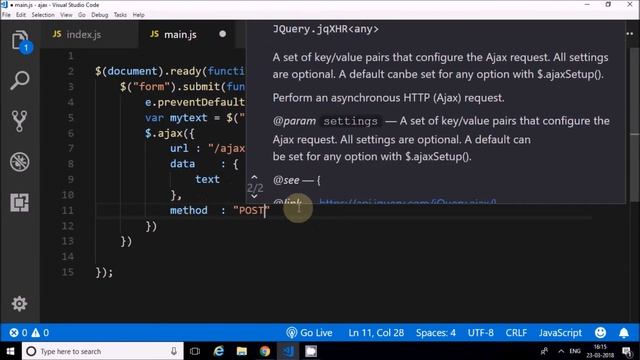Click e.preventDefault on line 4
The height and width of the screenshot is (360, 640).
(195, 102)
